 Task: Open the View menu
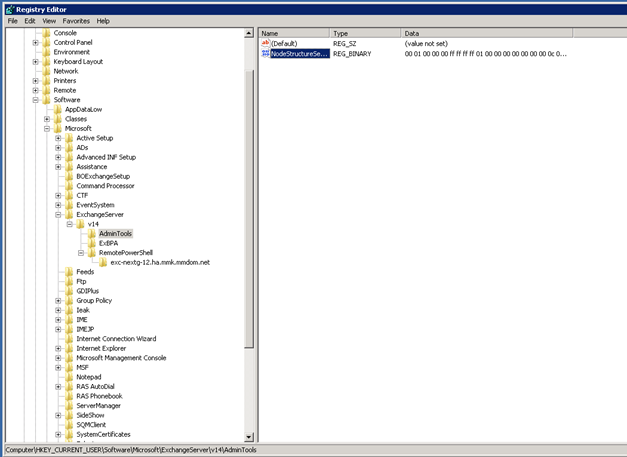coord(49,21)
